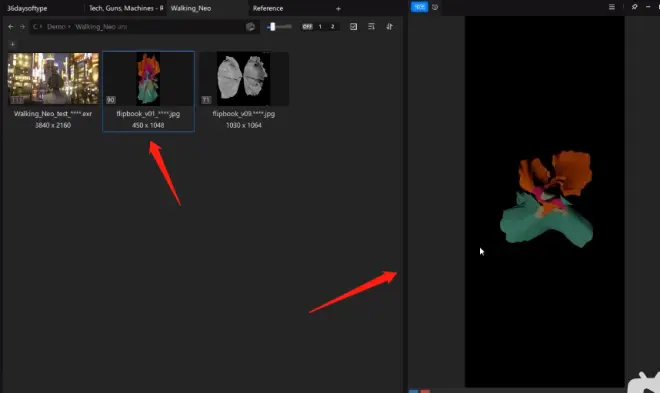Adjust the thumbnail size slider
Viewport: 660px width, 393px height.
(279, 27)
